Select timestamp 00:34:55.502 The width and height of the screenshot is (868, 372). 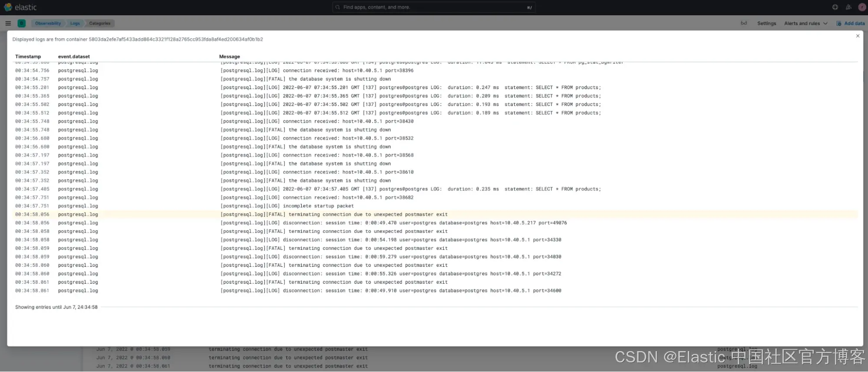(x=32, y=104)
